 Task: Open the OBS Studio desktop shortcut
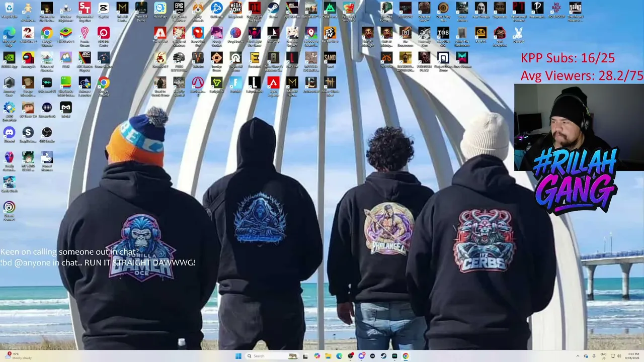tap(47, 134)
